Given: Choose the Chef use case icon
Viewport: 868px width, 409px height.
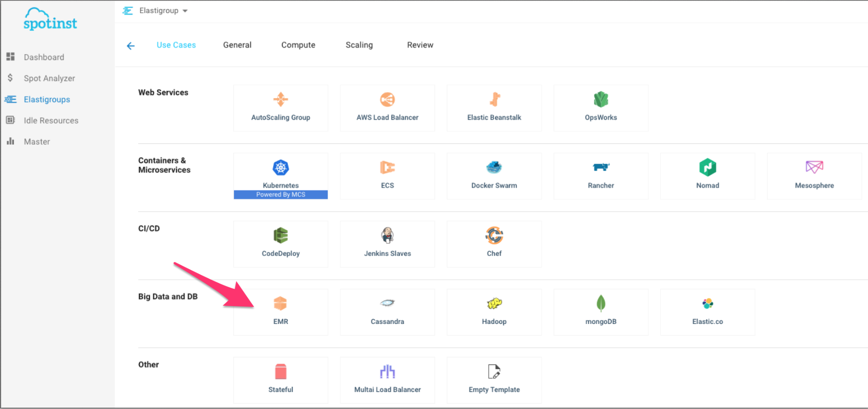Looking at the screenshot, I should (494, 235).
